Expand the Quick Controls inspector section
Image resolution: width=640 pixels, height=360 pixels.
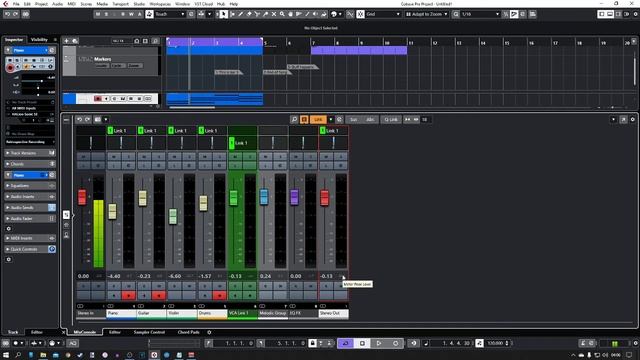(30, 249)
